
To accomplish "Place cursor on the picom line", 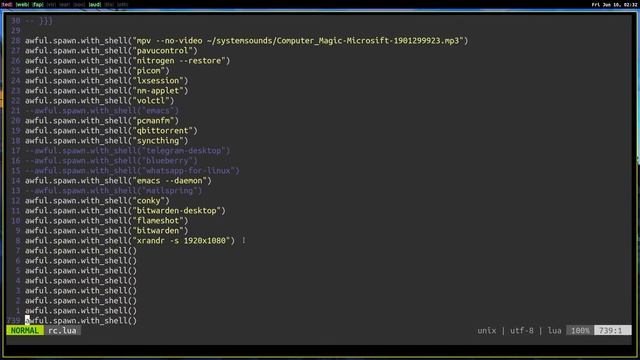I will [97, 71].
